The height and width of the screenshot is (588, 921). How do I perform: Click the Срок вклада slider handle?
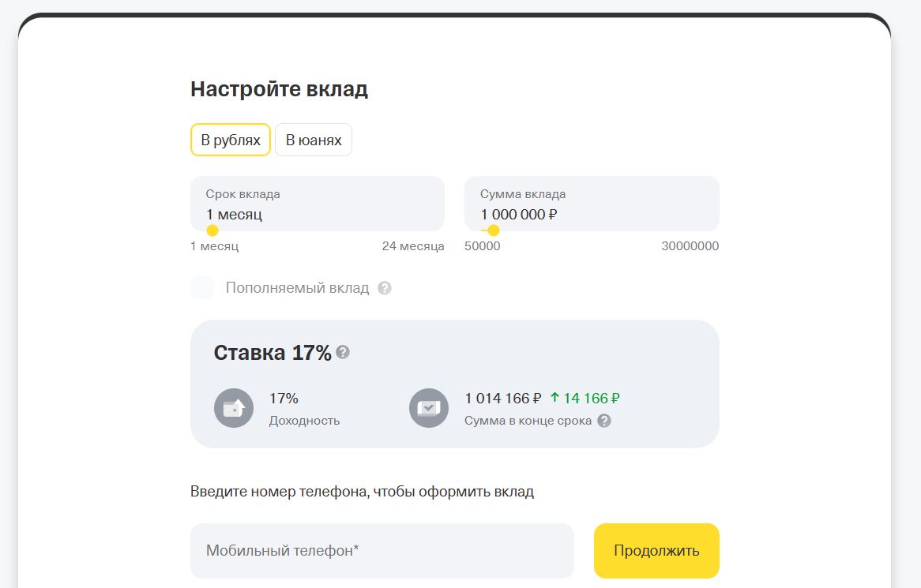pos(212,230)
